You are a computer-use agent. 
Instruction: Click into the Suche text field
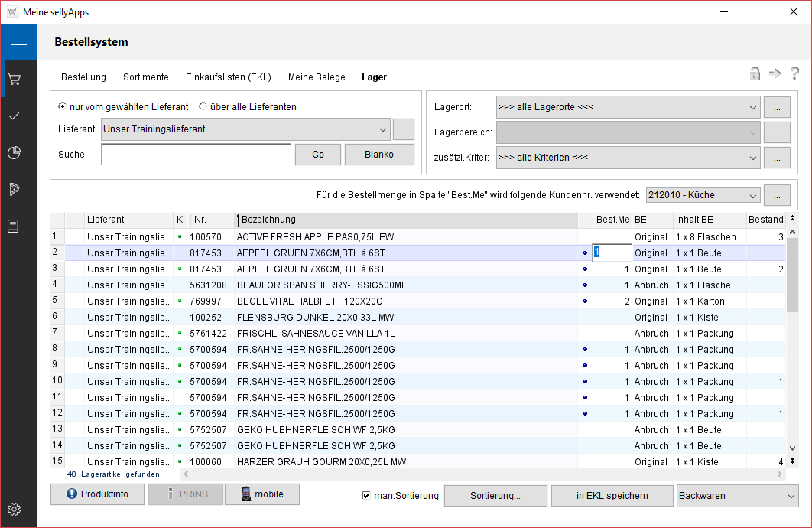click(197, 155)
